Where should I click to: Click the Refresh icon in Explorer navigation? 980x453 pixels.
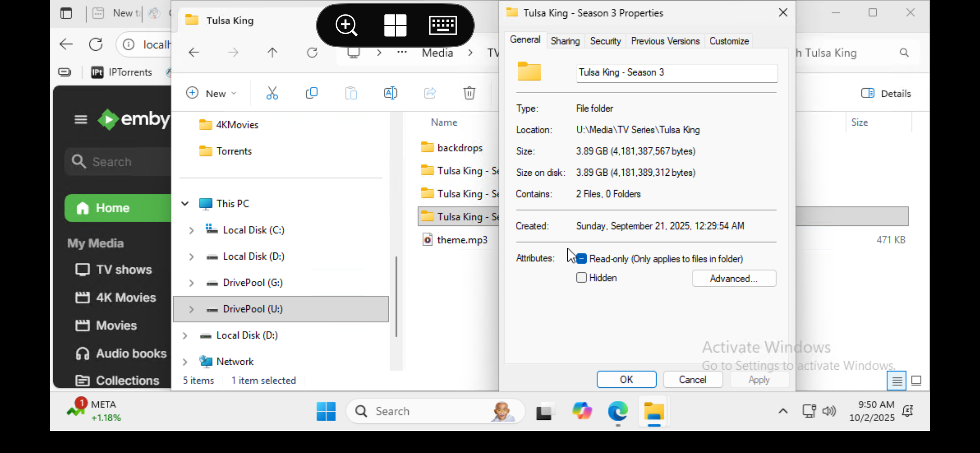312,53
